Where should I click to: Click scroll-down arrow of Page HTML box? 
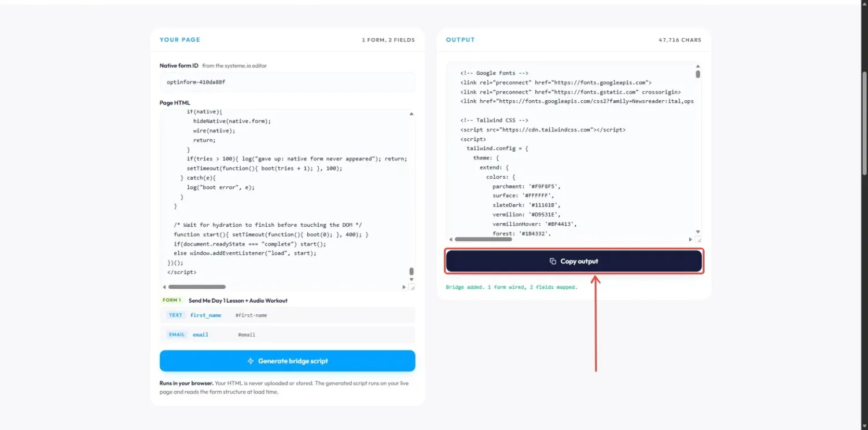(x=411, y=279)
